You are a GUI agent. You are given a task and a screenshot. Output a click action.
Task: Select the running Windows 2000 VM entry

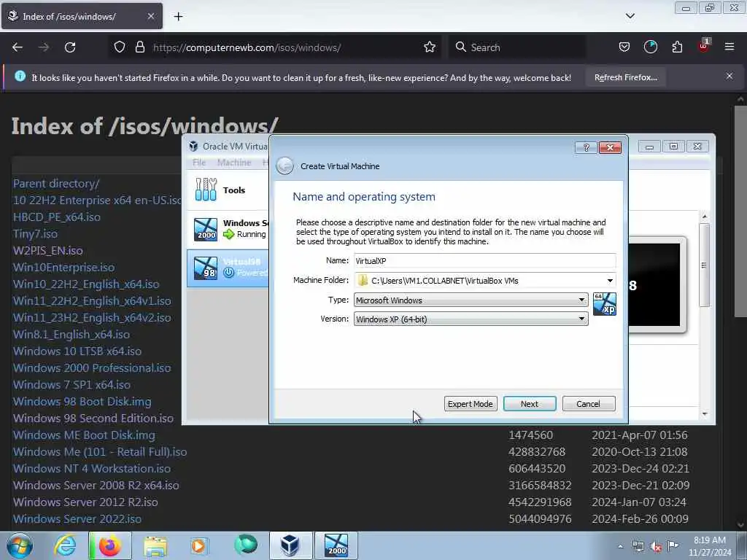[228, 229]
